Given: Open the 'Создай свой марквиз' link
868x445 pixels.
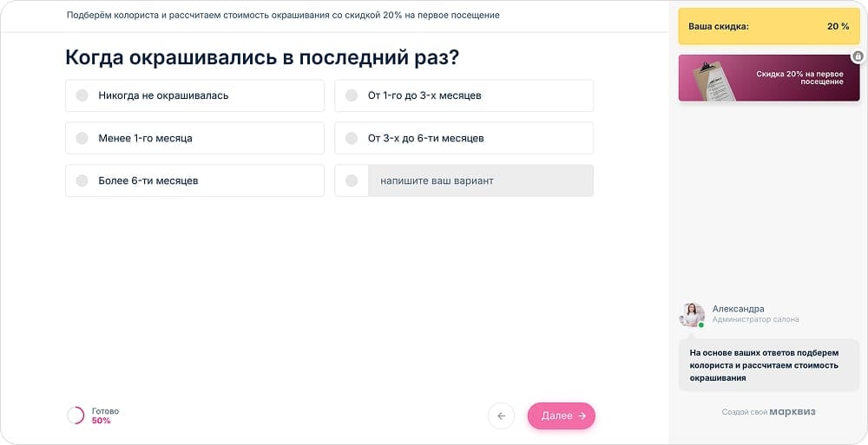Looking at the screenshot, I should (x=768, y=412).
